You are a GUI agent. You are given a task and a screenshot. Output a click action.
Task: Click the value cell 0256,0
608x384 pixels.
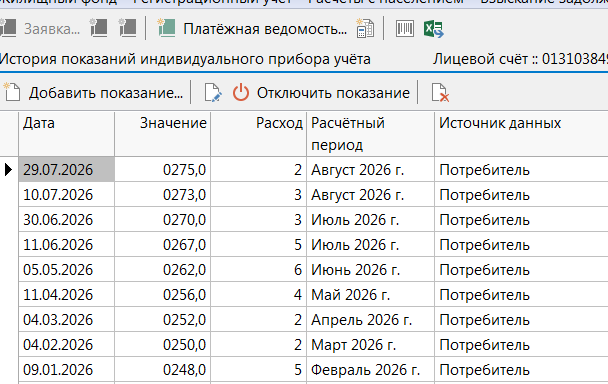click(x=162, y=294)
